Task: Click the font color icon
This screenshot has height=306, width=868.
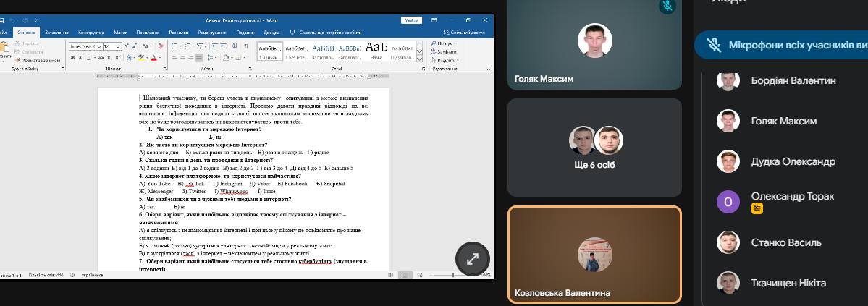Action: click(153, 58)
